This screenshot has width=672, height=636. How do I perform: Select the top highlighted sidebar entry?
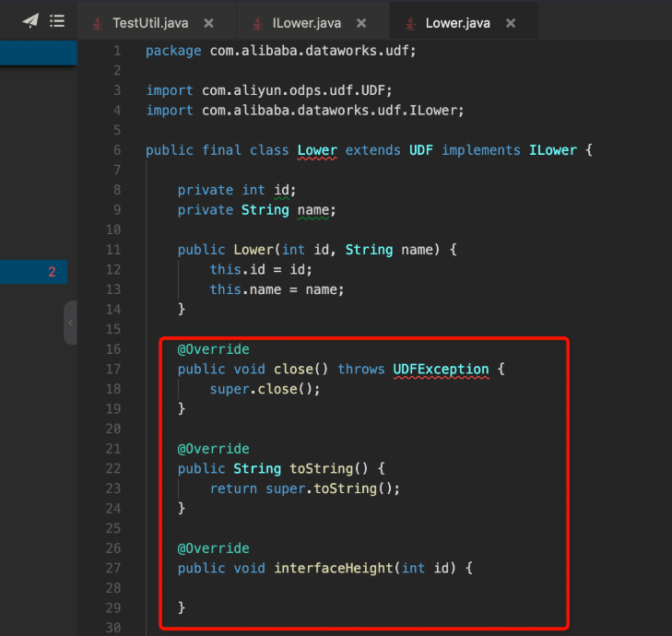[x=39, y=53]
